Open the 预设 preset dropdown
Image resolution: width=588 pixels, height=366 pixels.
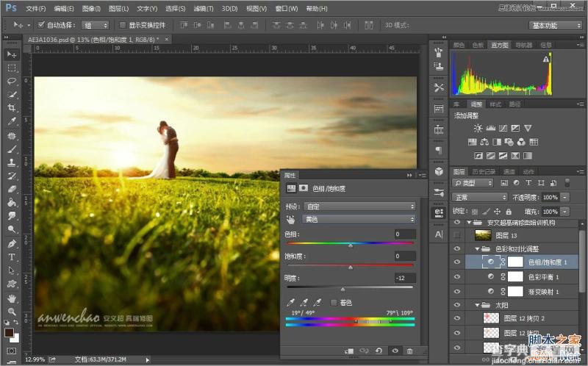click(359, 207)
